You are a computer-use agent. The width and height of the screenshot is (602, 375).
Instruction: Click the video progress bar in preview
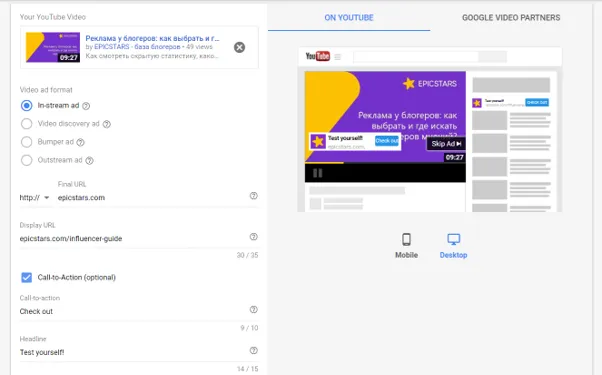coord(385,163)
